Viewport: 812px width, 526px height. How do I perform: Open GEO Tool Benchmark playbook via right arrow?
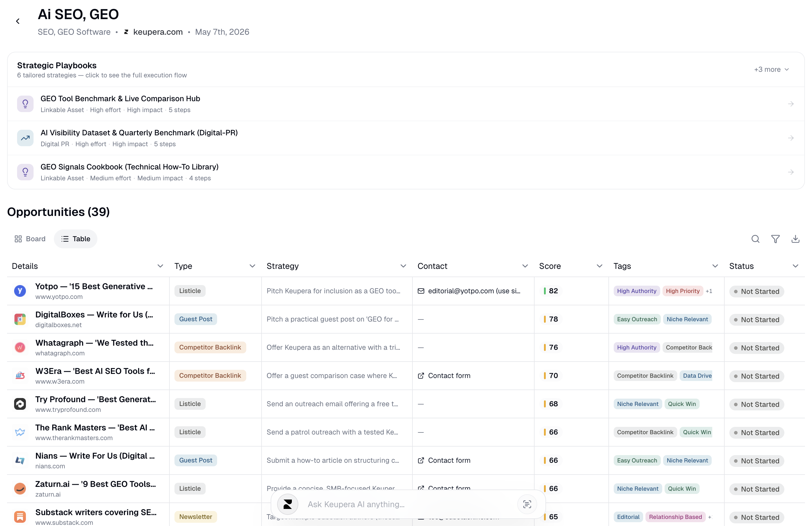(x=791, y=104)
